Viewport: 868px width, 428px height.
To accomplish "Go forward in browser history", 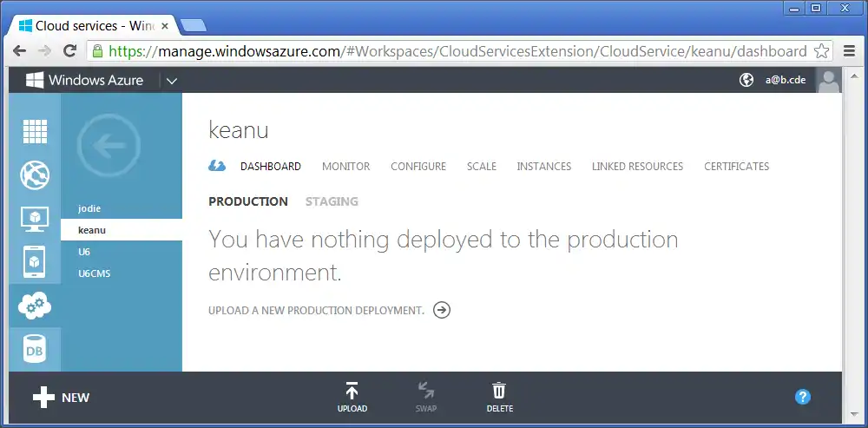I will coord(45,51).
